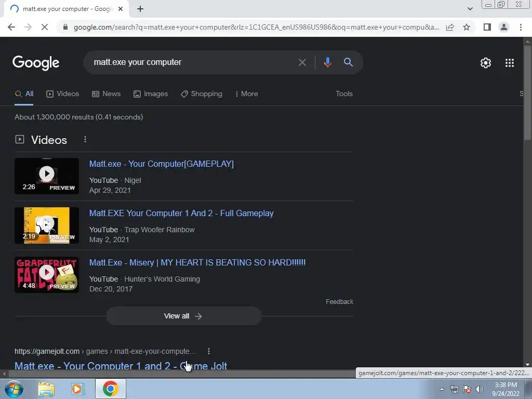The width and height of the screenshot is (532, 399).
Task: Open a new browser tab
Action: (x=140, y=9)
